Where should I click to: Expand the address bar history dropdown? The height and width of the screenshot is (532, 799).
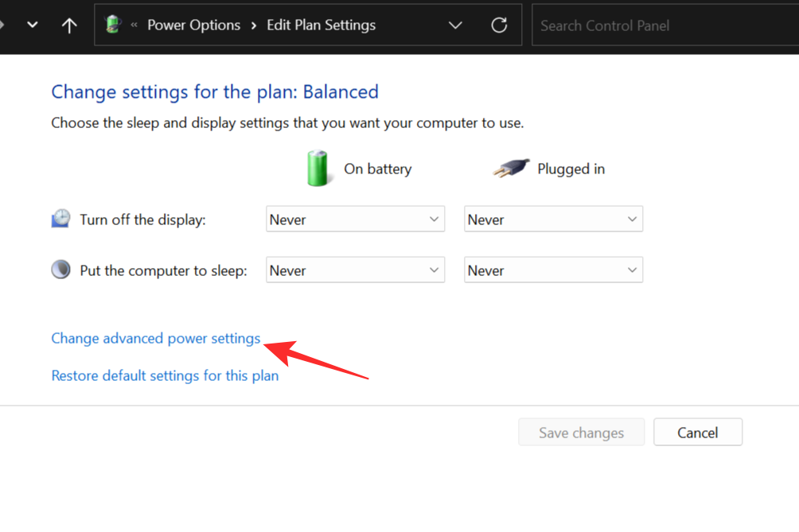point(455,25)
